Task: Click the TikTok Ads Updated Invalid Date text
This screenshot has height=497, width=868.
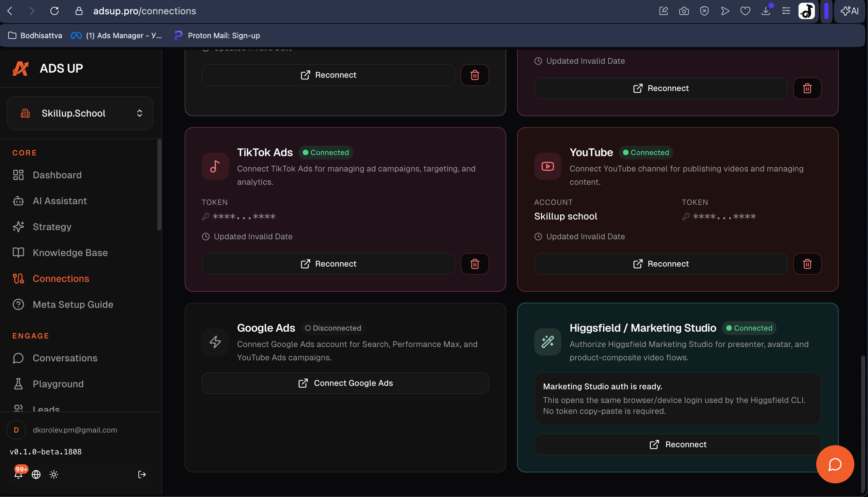Action: (253, 237)
